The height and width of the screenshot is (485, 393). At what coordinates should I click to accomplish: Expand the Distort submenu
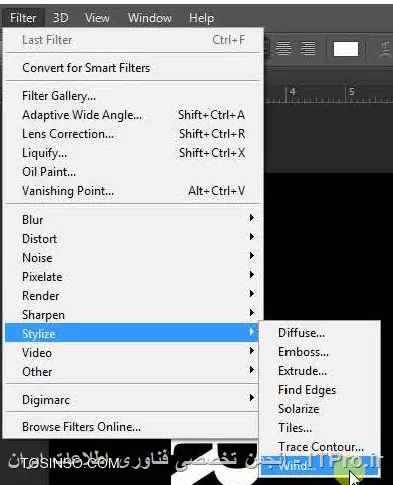tap(132, 239)
